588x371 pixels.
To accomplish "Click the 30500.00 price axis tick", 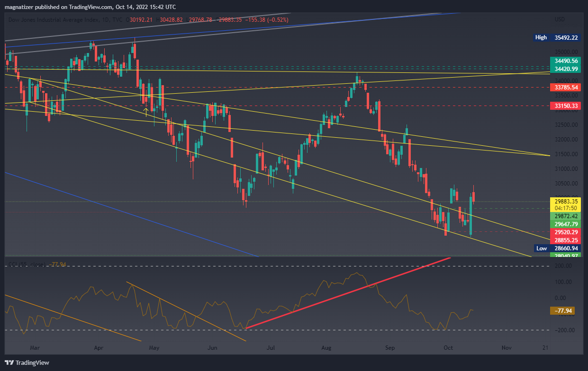I will pos(566,184).
